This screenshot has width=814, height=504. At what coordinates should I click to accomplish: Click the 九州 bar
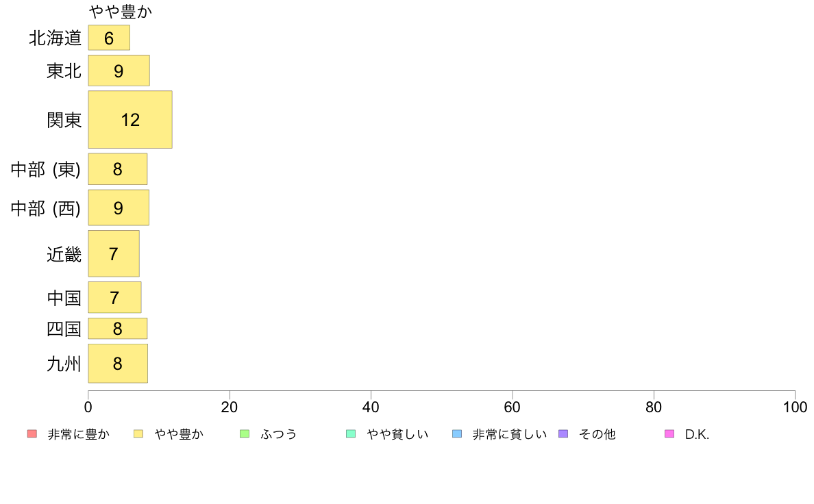click(x=118, y=364)
